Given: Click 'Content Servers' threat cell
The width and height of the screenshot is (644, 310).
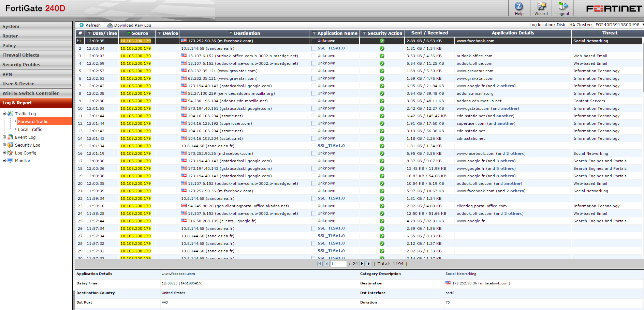Looking at the screenshot, I should pyautogui.click(x=589, y=101).
